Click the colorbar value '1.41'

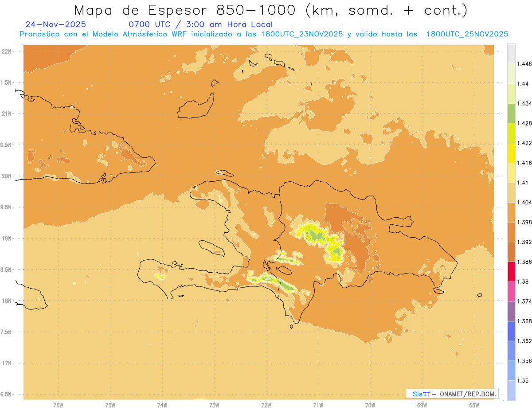point(523,182)
